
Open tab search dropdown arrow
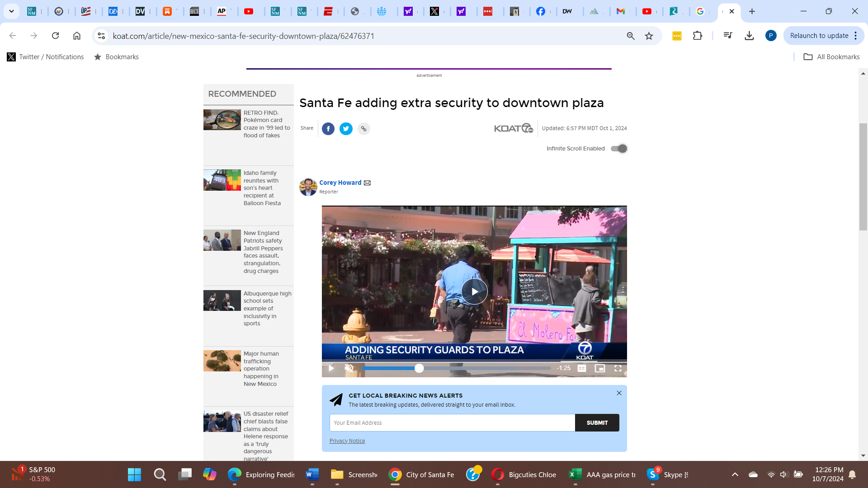(11, 11)
